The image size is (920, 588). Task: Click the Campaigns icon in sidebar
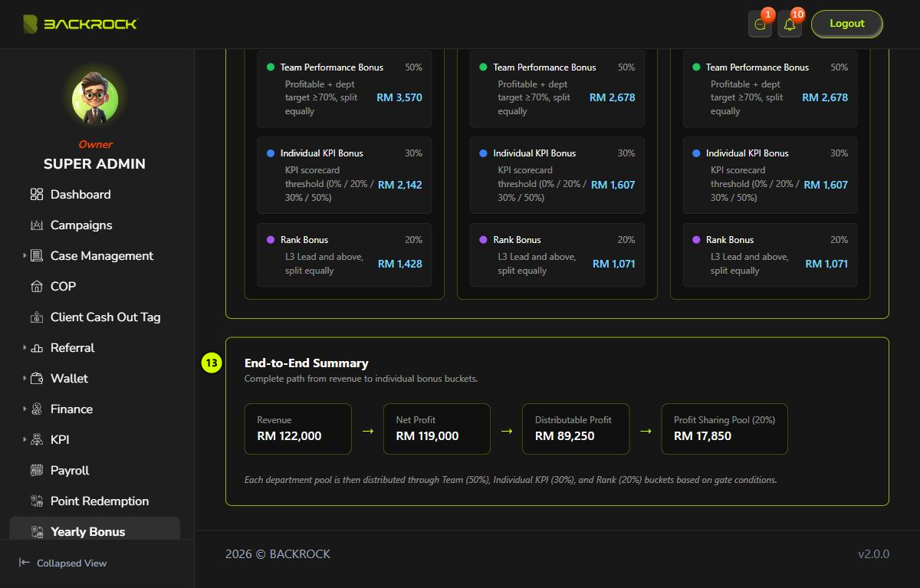point(37,225)
